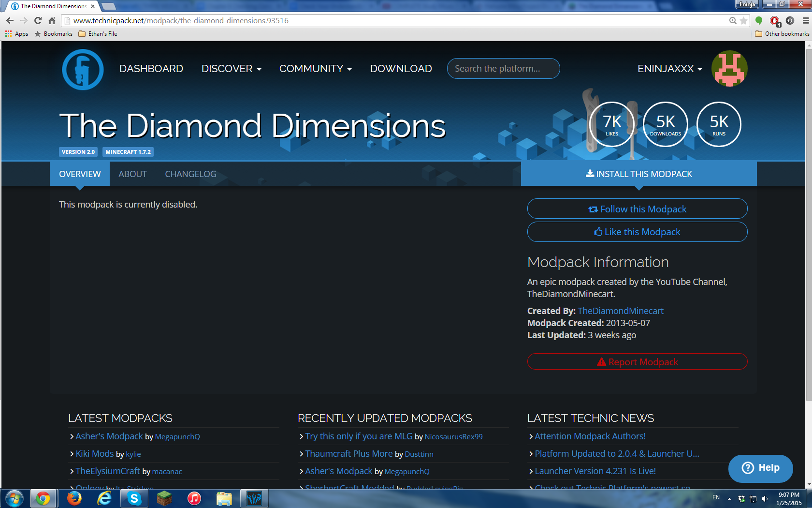Open File Explorer taskbar icon

[x=224, y=498]
